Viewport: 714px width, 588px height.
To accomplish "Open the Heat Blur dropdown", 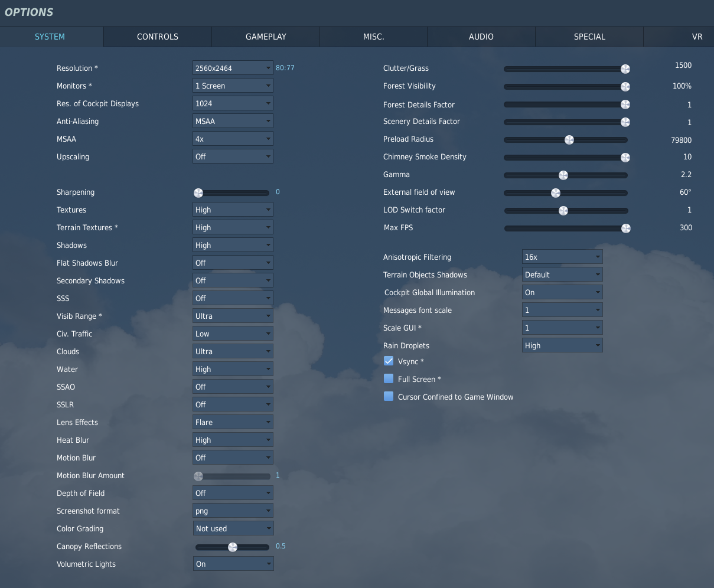I will click(233, 440).
